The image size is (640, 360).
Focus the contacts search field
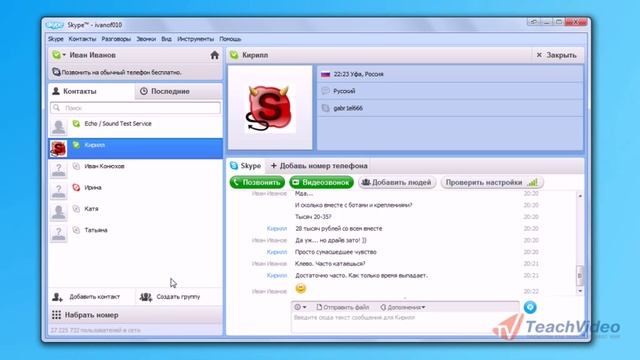(136, 108)
